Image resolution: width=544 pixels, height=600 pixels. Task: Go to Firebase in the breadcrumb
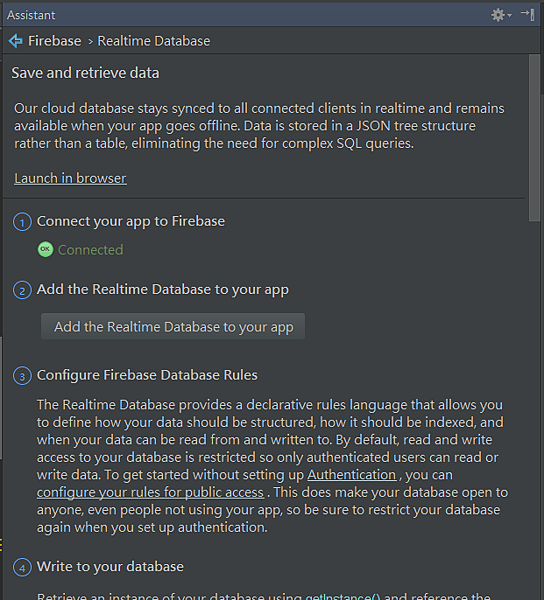(x=55, y=41)
